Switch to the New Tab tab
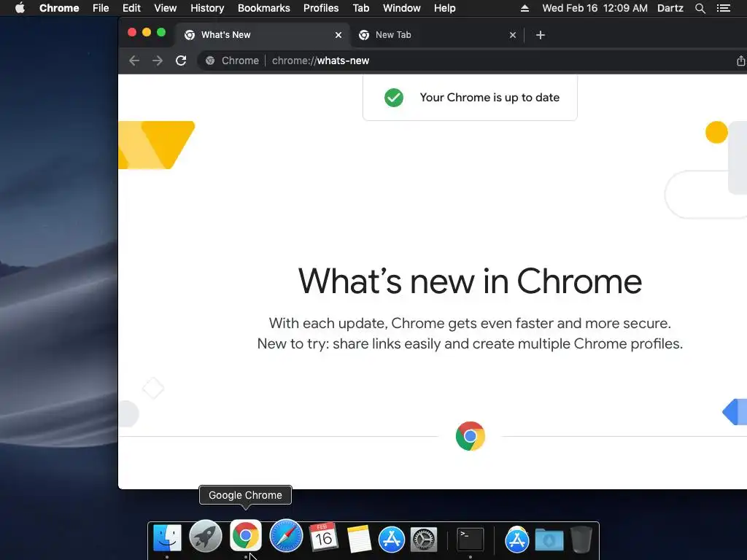Screen dimensions: 747x560 coord(438,35)
